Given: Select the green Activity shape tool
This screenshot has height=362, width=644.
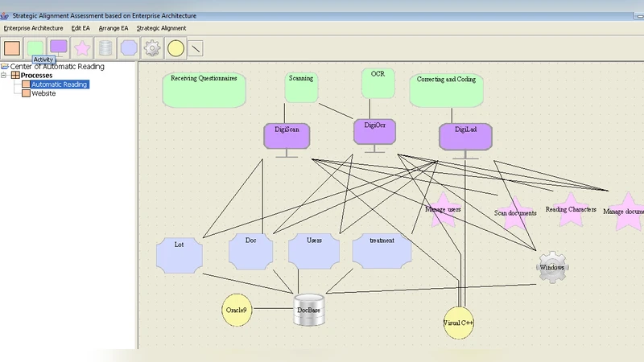Looking at the screenshot, I should click(x=35, y=48).
